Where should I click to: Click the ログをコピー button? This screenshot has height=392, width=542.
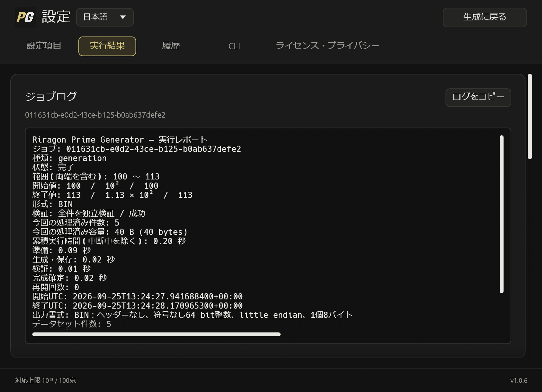pos(478,97)
